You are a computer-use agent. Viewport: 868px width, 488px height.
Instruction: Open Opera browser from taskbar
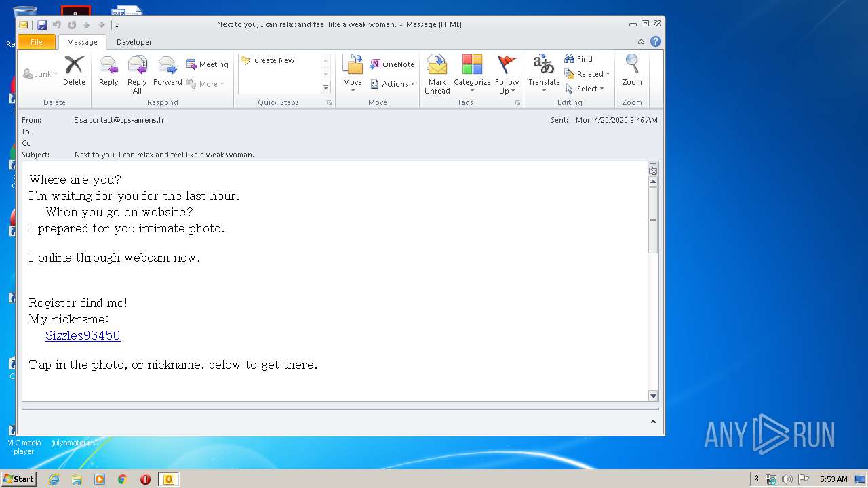pos(145,479)
